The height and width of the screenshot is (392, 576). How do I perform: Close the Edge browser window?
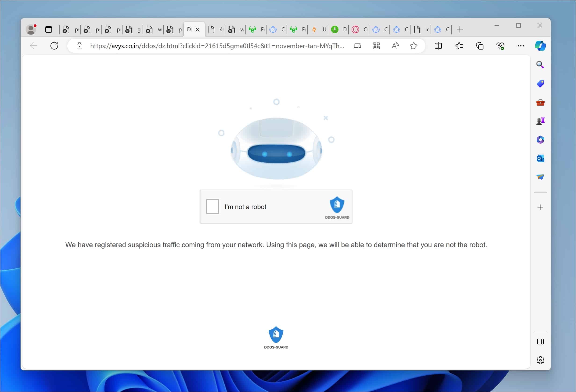pyautogui.click(x=540, y=25)
